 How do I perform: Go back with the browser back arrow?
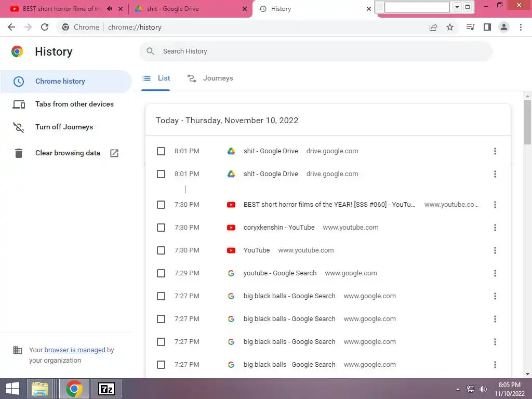(x=11, y=27)
